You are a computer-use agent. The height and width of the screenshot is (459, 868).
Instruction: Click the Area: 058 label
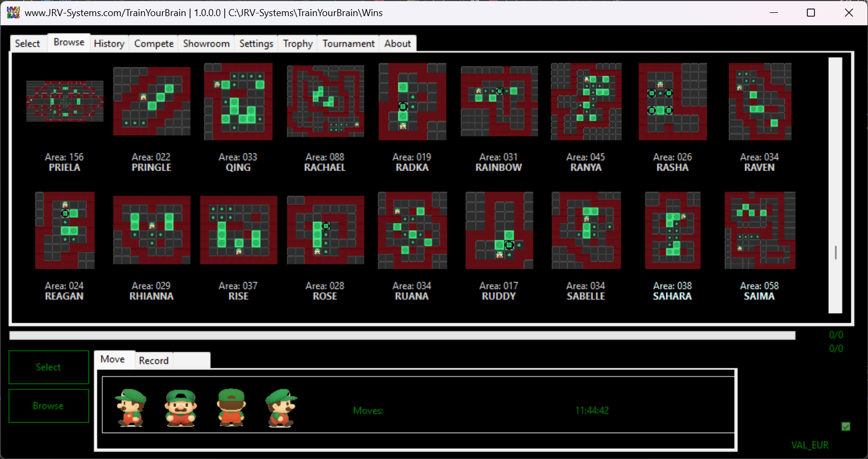tap(759, 286)
